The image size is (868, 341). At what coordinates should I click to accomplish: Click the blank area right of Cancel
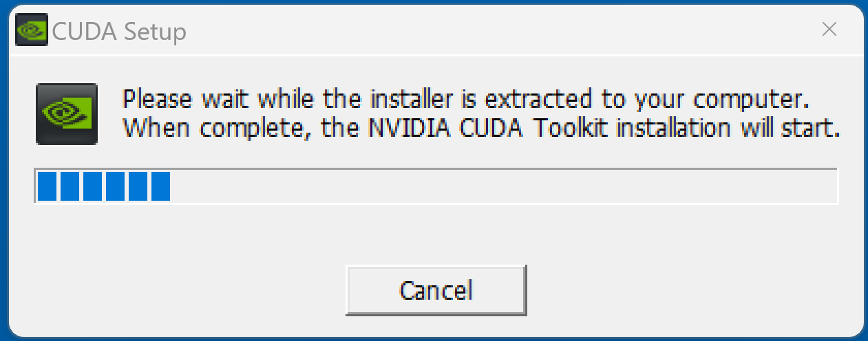click(688, 290)
